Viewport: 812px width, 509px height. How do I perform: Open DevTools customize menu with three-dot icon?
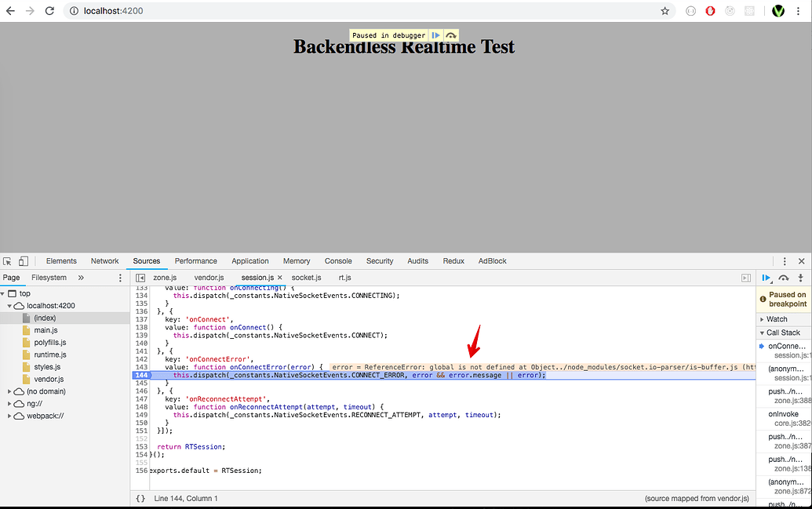point(785,260)
